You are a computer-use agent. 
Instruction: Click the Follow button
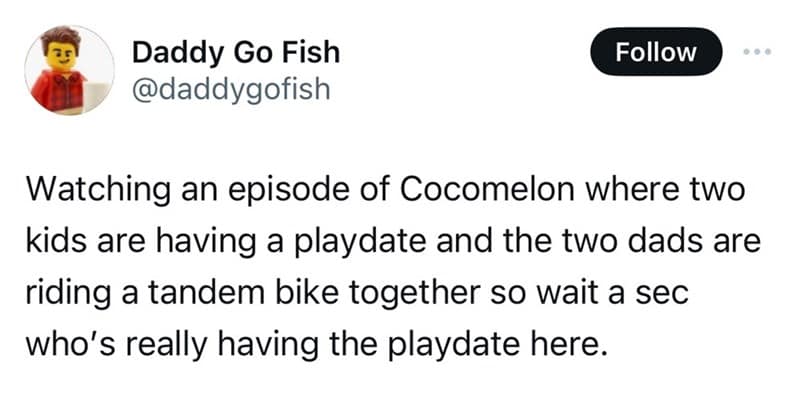pos(657,52)
